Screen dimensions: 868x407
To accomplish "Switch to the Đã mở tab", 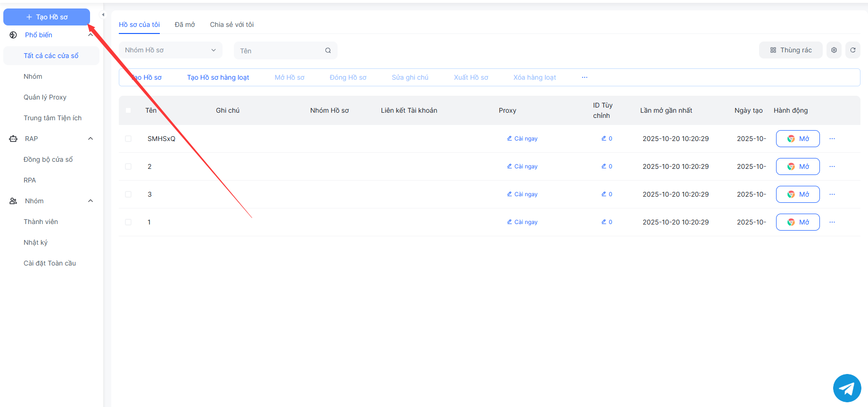I will pos(184,25).
